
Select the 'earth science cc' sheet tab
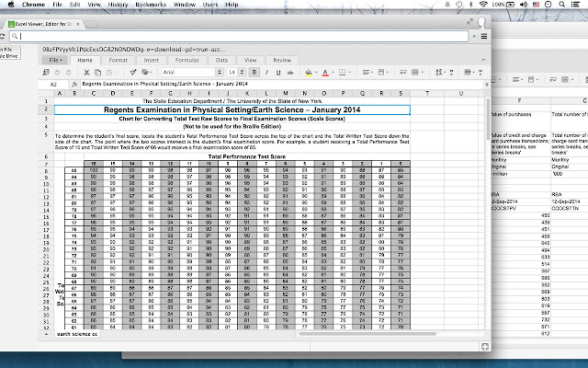(x=77, y=334)
